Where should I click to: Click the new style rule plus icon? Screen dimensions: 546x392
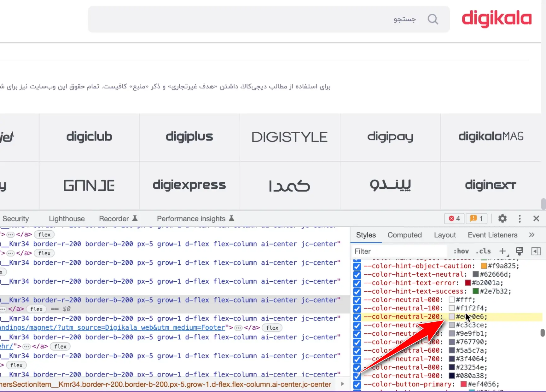coord(502,251)
